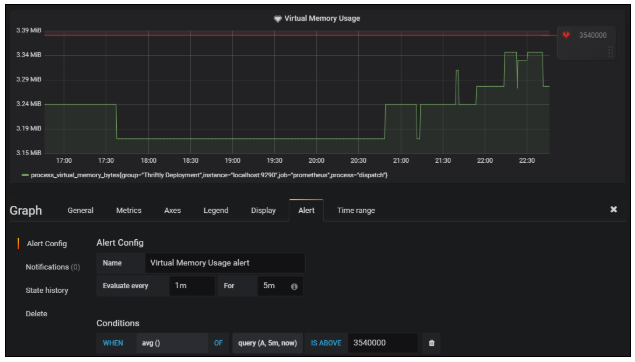This screenshot has width=635, height=362.
Task: Select the Alert tab
Action: pos(306,211)
